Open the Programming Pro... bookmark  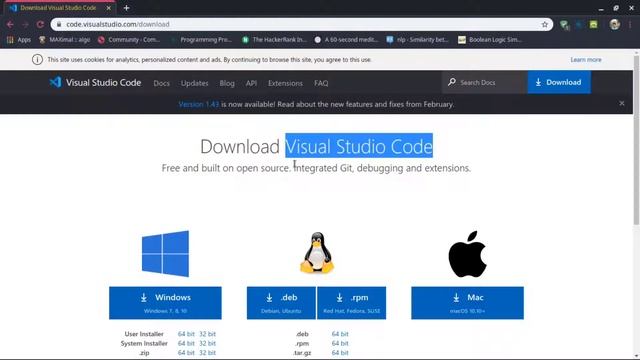click(201, 40)
